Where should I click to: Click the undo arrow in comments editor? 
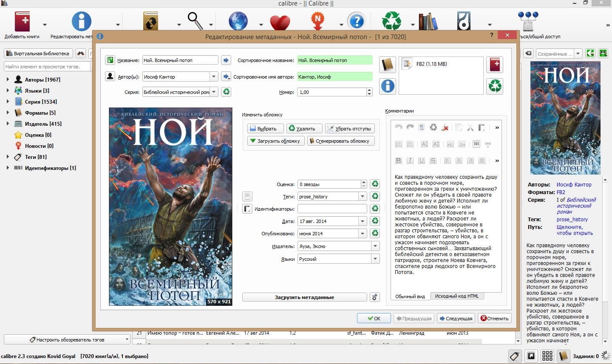click(398, 127)
